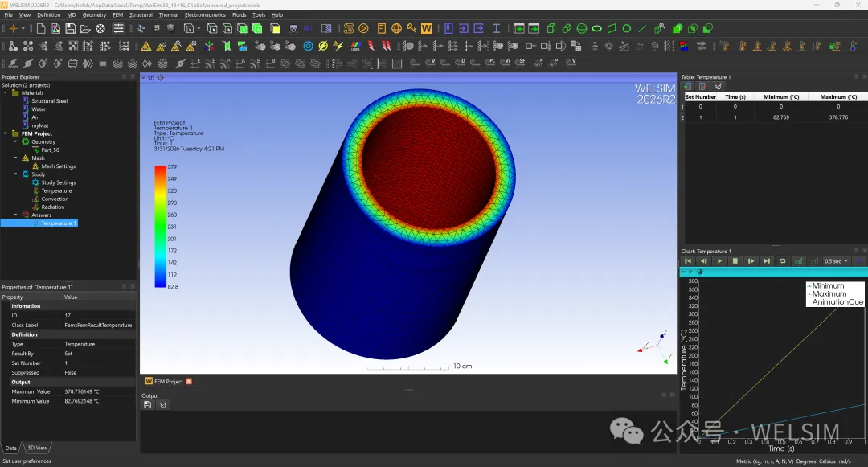Screen dimensions: 868x467
Task: Toggle the animation loop button
Action: 783,260
